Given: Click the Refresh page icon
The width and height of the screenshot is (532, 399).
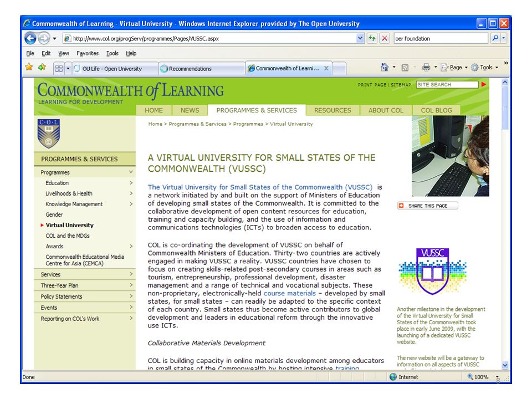Looking at the screenshot, I should [372, 38].
